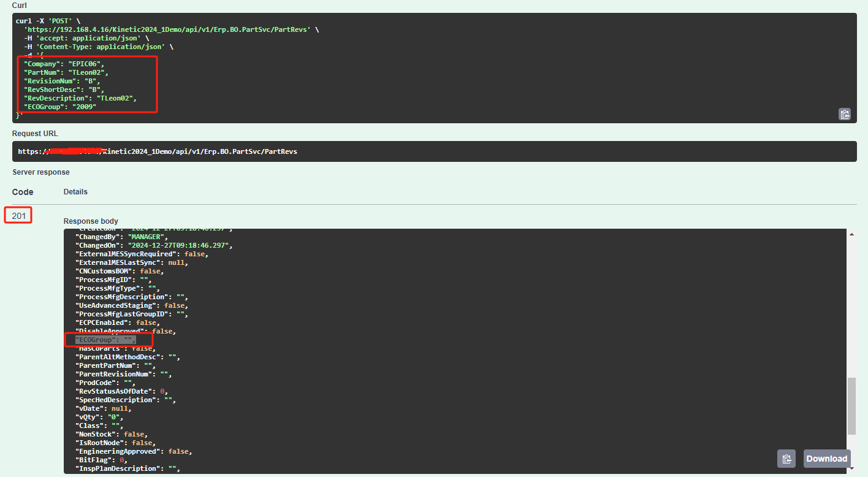The height and width of the screenshot is (477, 868).
Task: Click the "InspPlanDescription" line
Action: pos(128,468)
